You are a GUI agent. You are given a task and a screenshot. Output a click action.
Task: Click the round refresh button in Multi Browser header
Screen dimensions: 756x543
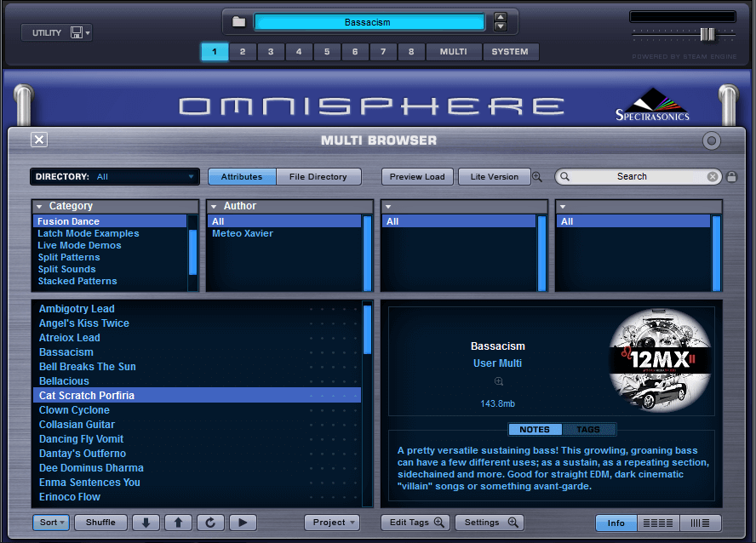pos(711,140)
